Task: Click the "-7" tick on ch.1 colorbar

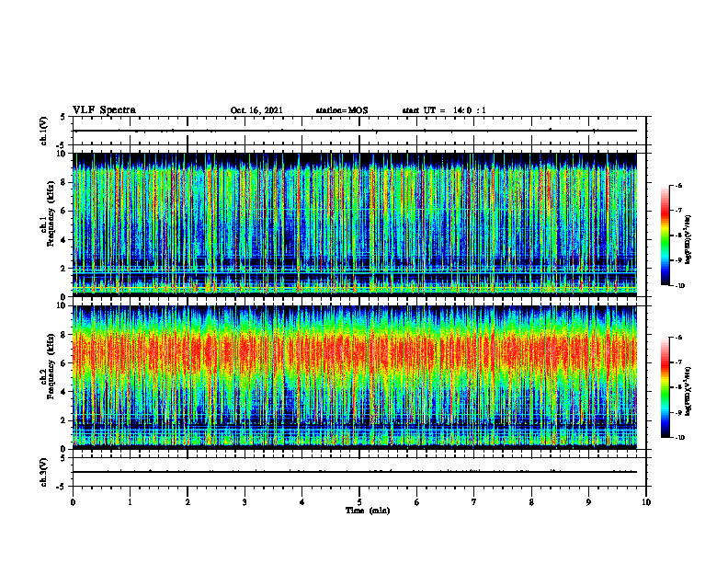Action: pyautogui.click(x=678, y=211)
